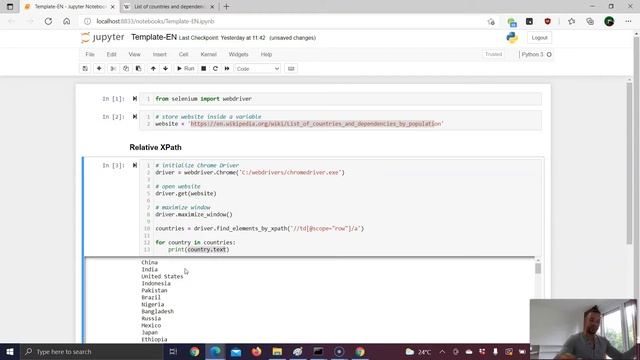Open the View menu
Screen dimensions: 640x360
(x=134, y=54)
